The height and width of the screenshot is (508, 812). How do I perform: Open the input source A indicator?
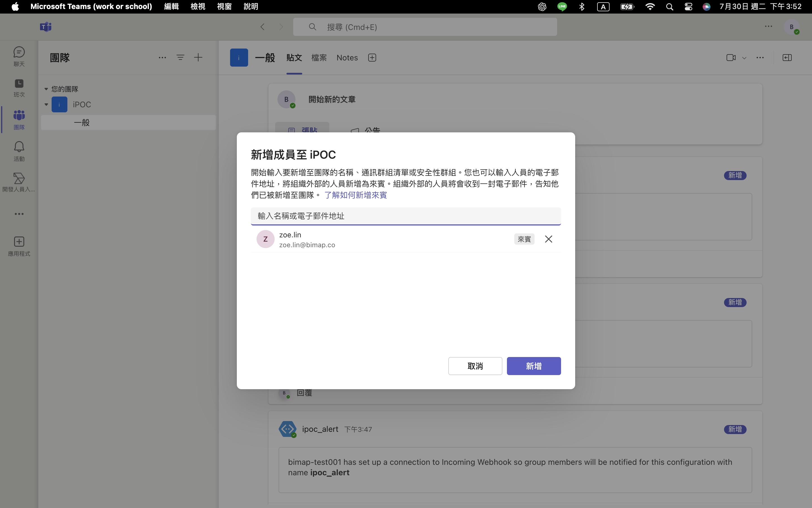[x=603, y=7]
